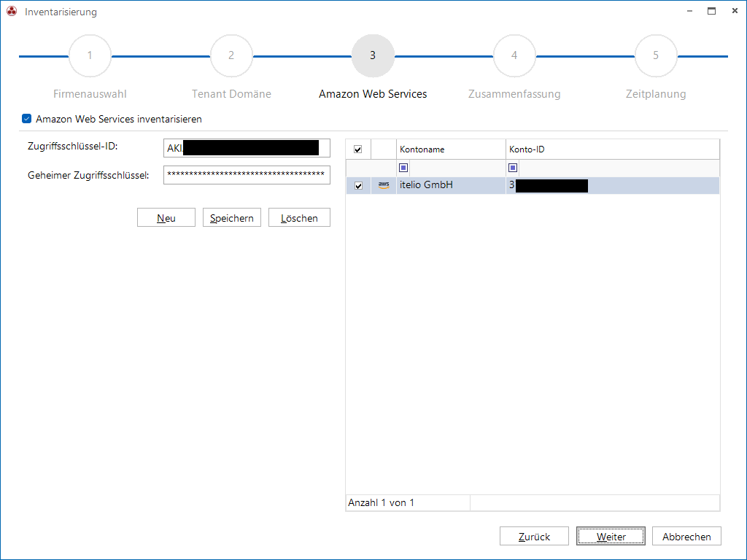Viewport: 747px width, 560px height.
Task: Go to step 1 Firmenauswahl circle
Action: point(90,55)
